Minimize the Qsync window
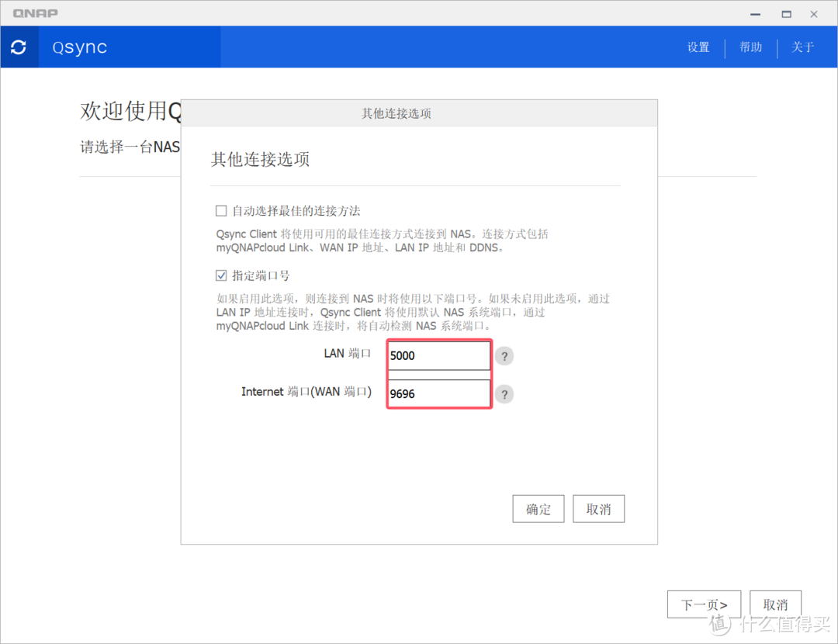The width and height of the screenshot is (838, 644). click(755, 14)
